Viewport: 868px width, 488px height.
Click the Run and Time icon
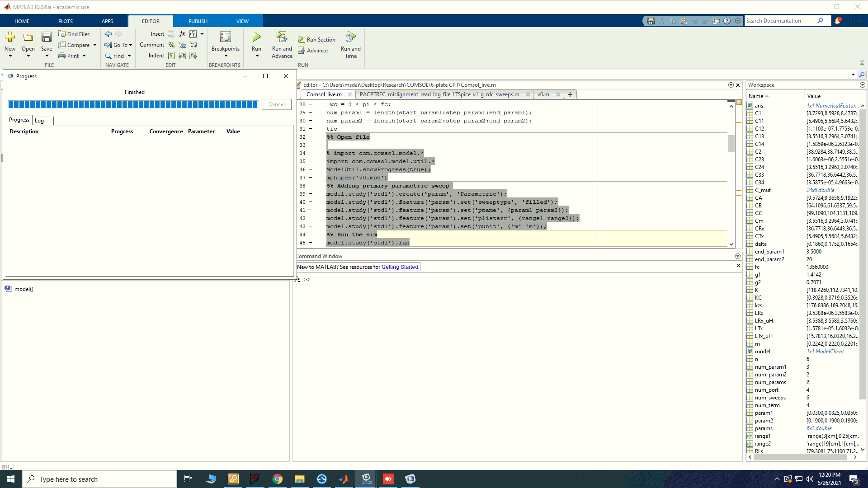click(x=351, y=37)
